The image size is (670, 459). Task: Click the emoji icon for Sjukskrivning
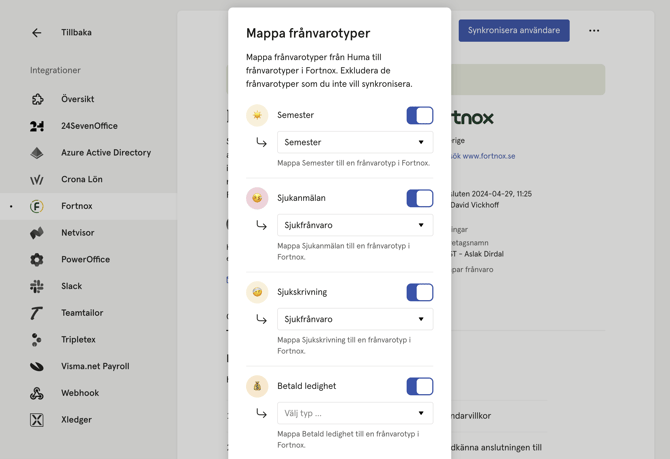(x=257, y=292)
